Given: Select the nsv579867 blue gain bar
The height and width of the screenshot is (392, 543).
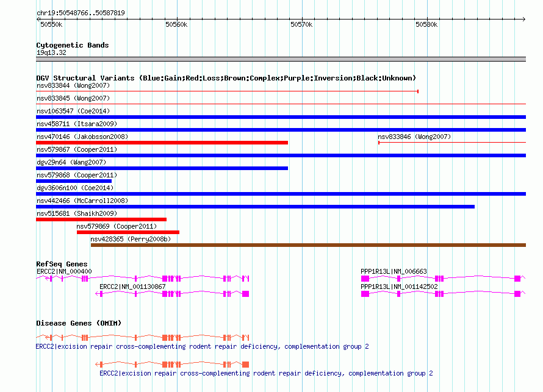Looking at the screenshot, I should [281, 155].
